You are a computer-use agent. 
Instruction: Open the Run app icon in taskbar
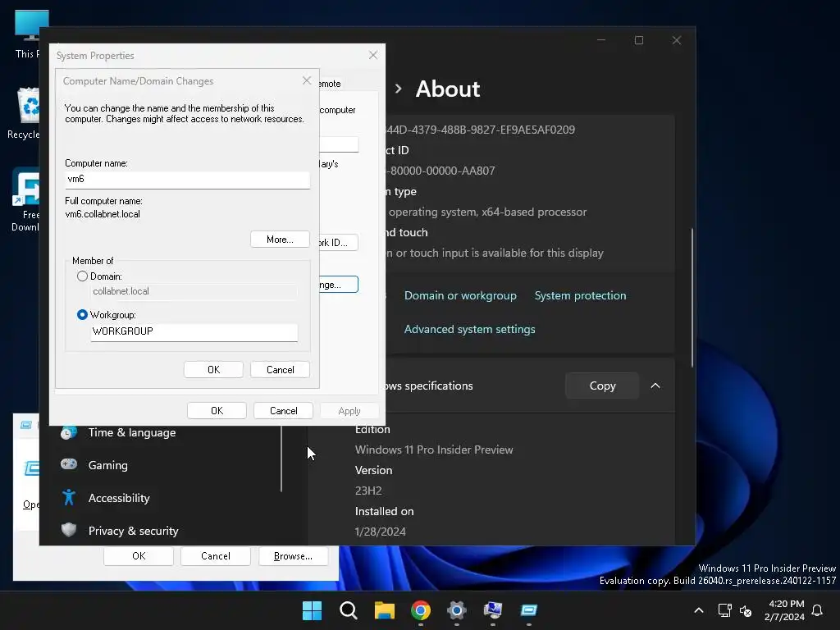529,610
